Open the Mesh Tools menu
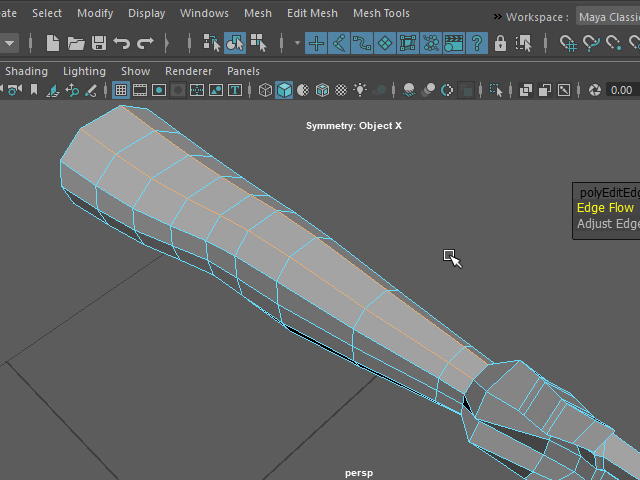Screen dimensions: 640x480 (381, 13)
